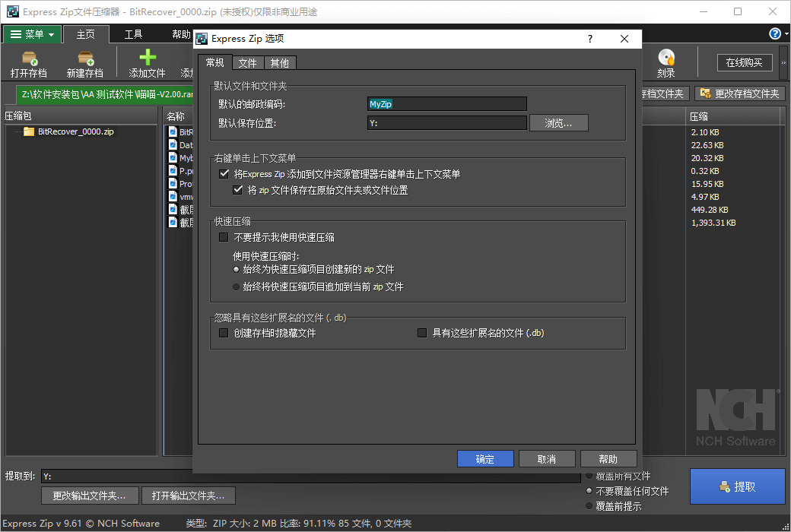Click the file icon beside the Myb row

tap(173, 157)
